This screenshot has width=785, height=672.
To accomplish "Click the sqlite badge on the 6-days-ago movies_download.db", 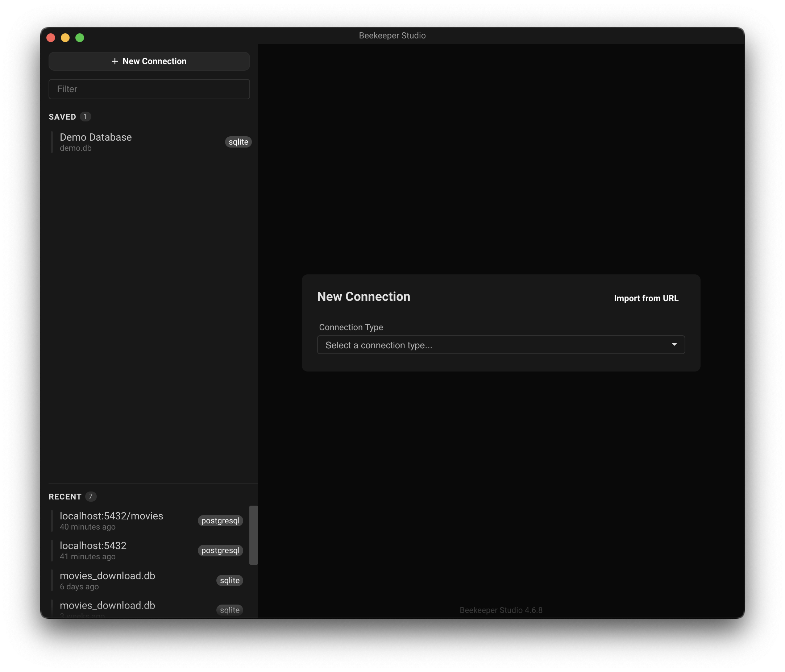I will 229,580.
